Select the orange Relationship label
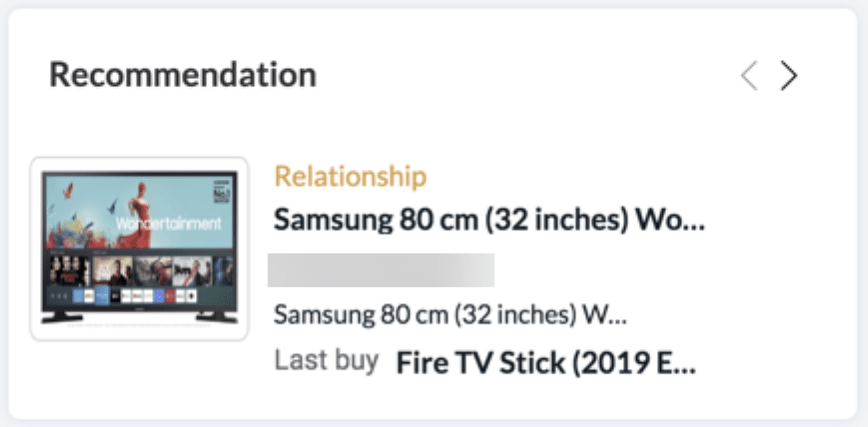Viewport: 868px width, 427px height. click(350, 177)
